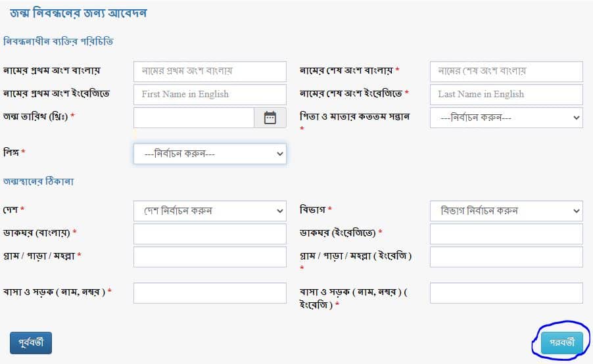Open the birth date calendar picker icon
The width and height of the screenshot is (593, 364).
tap(270, 118)
